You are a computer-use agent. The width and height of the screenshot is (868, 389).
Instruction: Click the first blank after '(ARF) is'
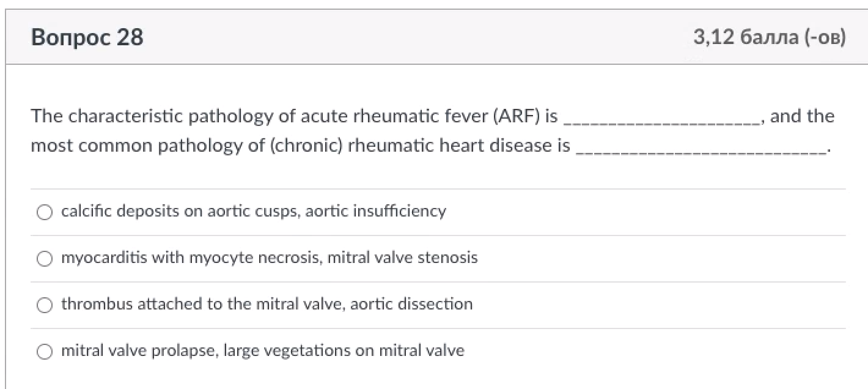(661, 117)
